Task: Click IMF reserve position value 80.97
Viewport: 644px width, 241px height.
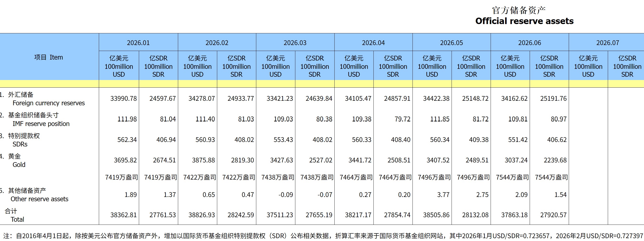Action: [558, 119]
